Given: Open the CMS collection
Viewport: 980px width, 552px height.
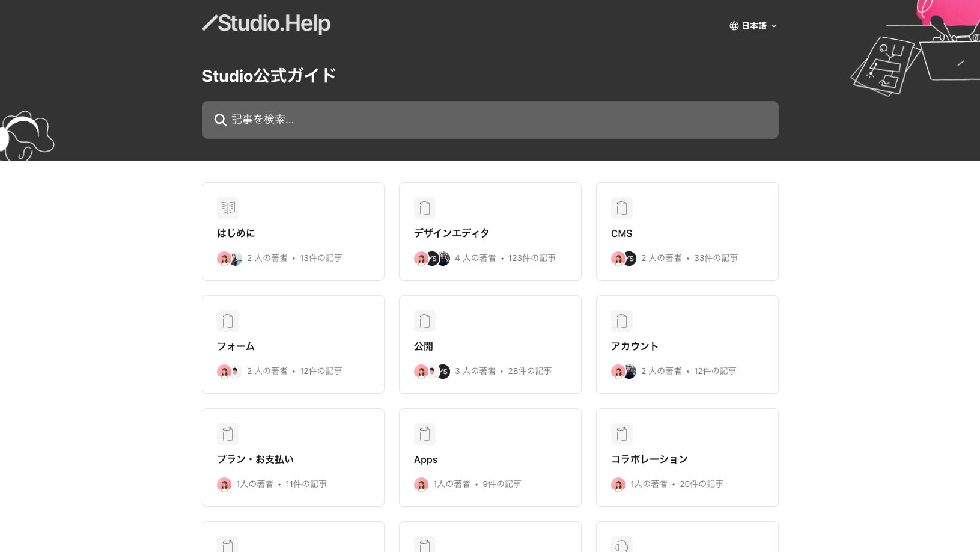Looking at the screenshot, I should pos(687,232).
